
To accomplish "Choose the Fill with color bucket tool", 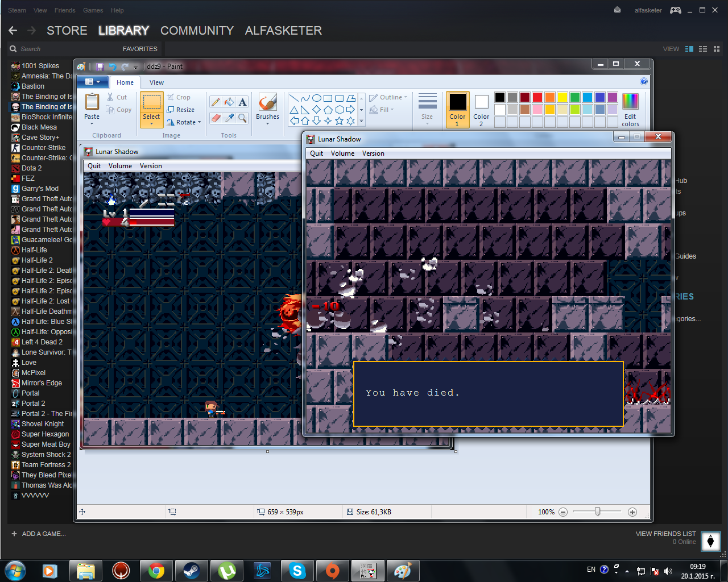I will point(229,102).
